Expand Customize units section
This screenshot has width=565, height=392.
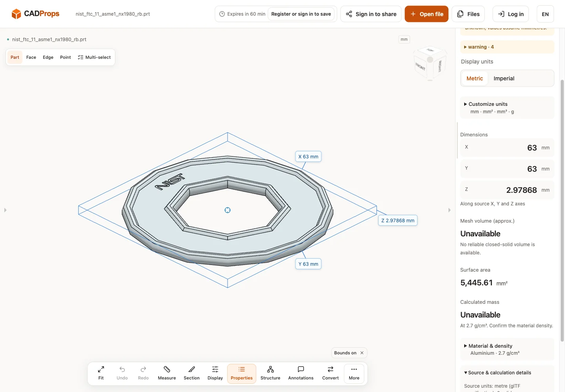[507, 108]
